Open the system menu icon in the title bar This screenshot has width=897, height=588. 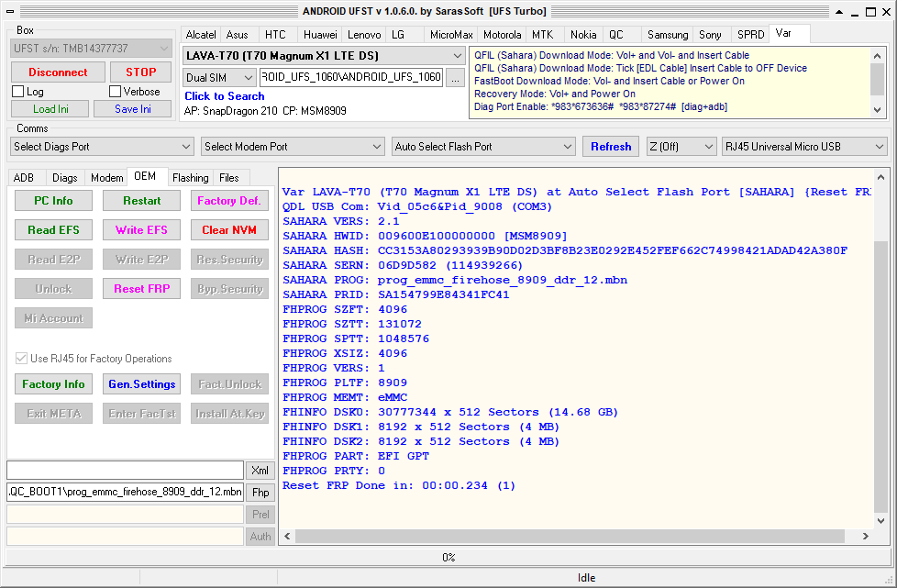[x=10, y=11]
